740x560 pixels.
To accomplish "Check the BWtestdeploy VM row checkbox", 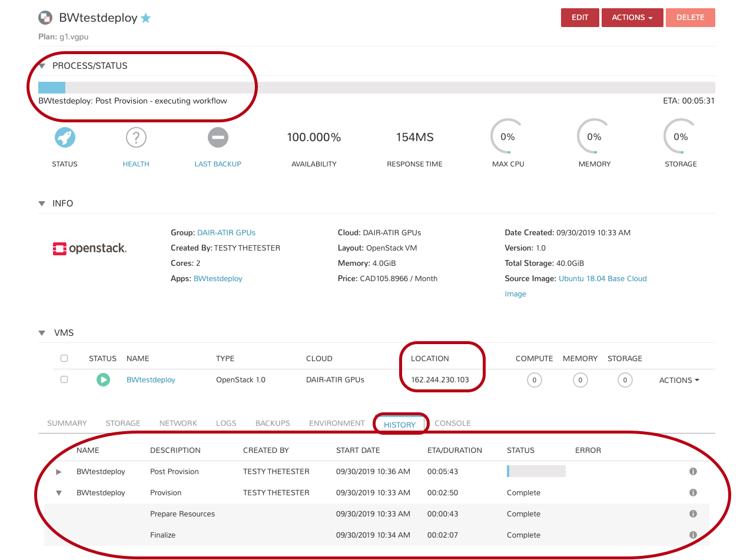I will (64, 380).
